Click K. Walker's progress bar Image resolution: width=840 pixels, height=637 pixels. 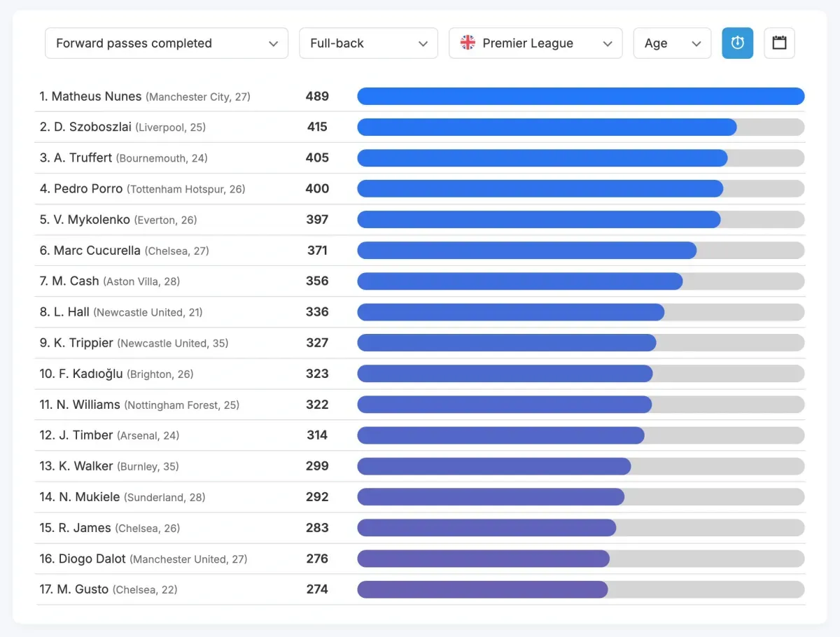coord(493,466)
